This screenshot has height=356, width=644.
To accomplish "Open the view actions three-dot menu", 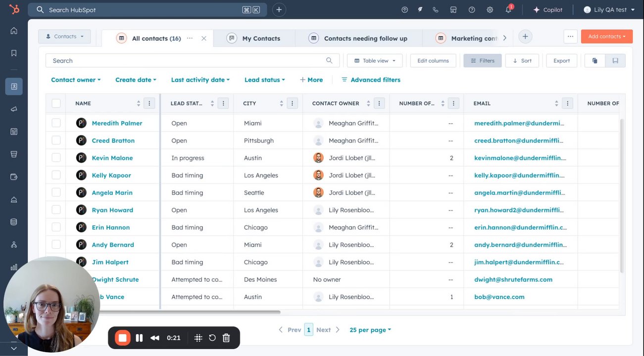I will point(571,36).
